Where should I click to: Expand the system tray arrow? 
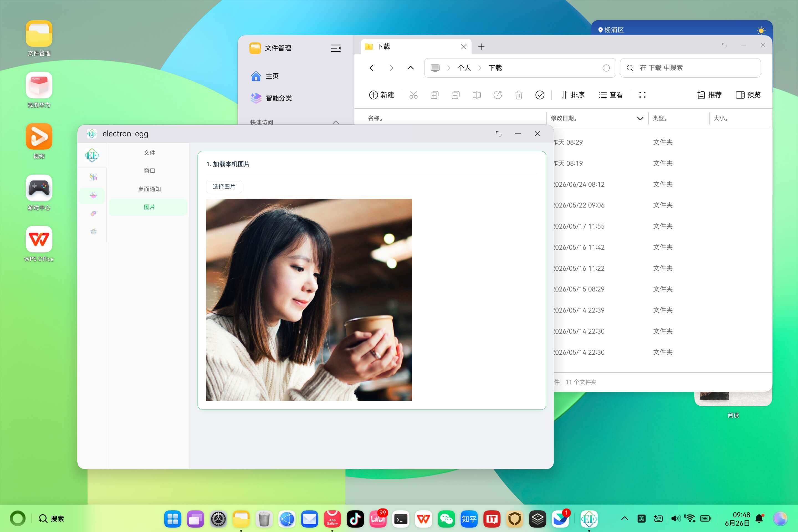[x=624, y=518]
